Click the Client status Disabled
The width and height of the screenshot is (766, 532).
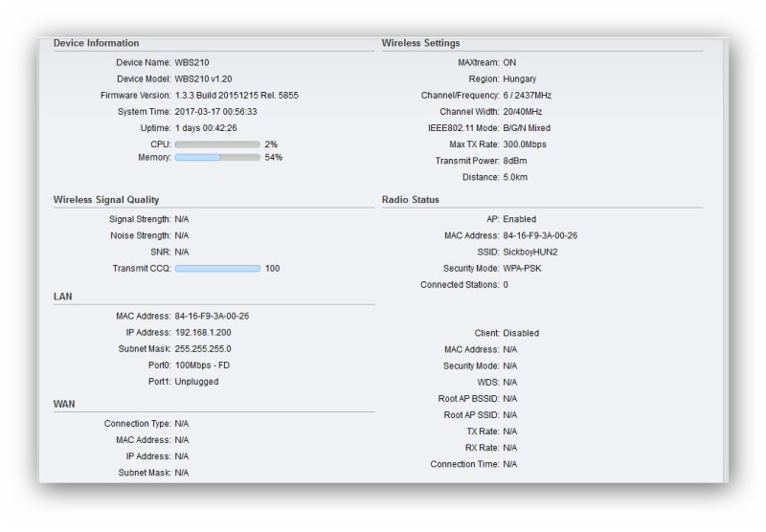(521, 333)
